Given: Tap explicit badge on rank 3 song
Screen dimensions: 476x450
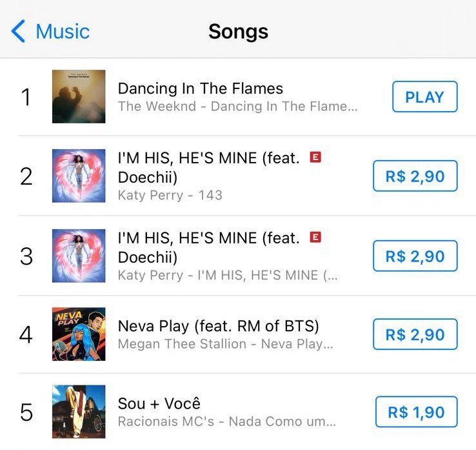Looking at the screenshot, I should click(x=315, y=238).
